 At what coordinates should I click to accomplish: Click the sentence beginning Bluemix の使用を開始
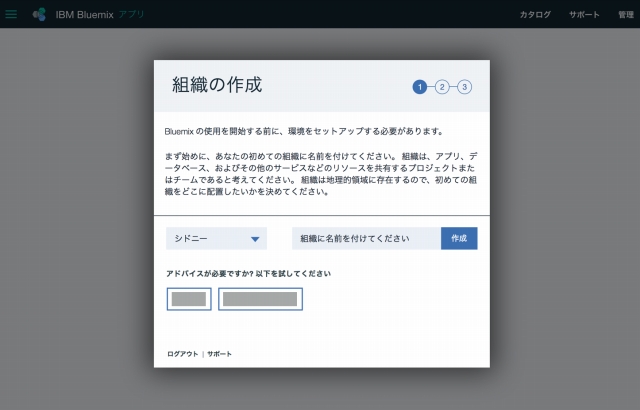[304, 131]
